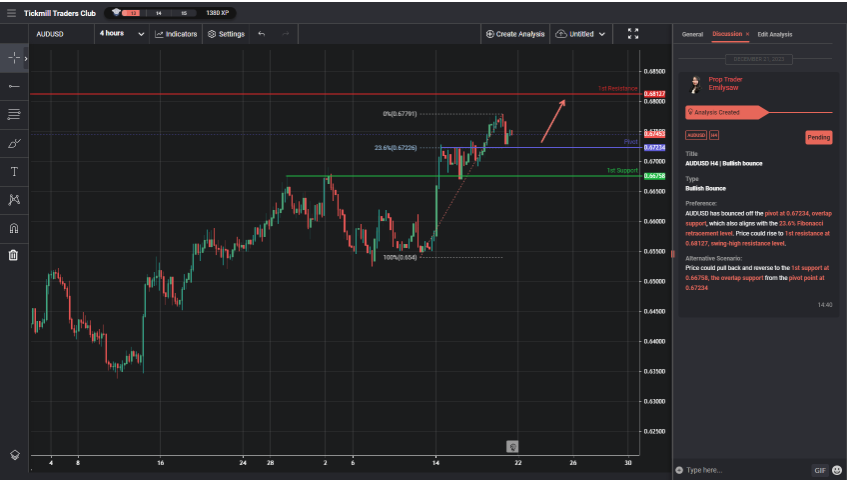
Task: Close the Discussion tab
Action: point(748,34)
